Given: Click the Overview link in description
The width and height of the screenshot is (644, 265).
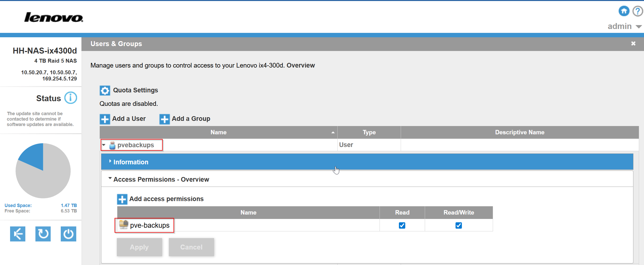Looking at the screenshot, I should pyautogui.click(x=301, y=65).
